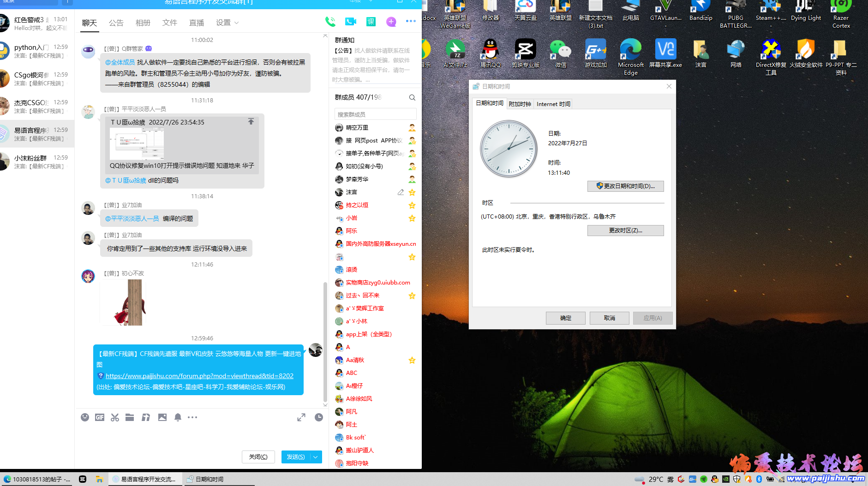Open the emoji picker in chat toolbar

tap(85, 417)
